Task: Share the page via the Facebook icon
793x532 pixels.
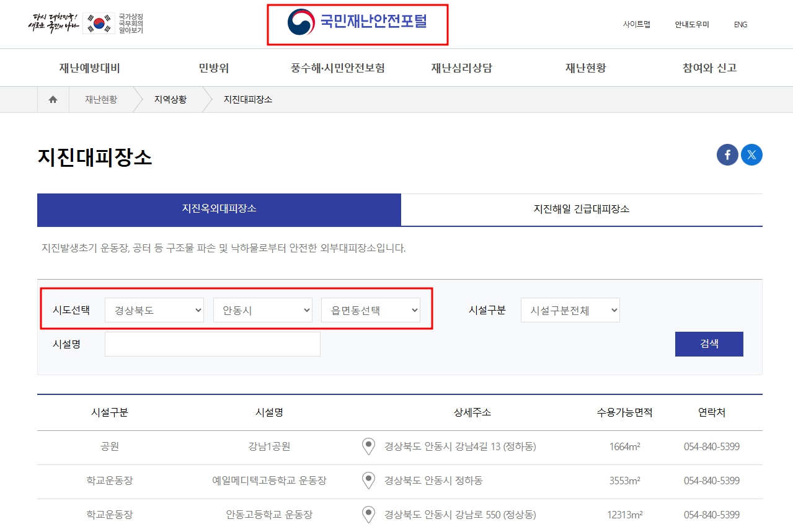Action: [727, 154]
